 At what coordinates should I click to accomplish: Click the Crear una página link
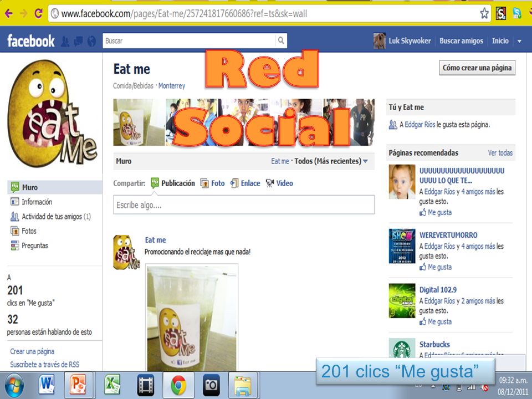point(32,351)
